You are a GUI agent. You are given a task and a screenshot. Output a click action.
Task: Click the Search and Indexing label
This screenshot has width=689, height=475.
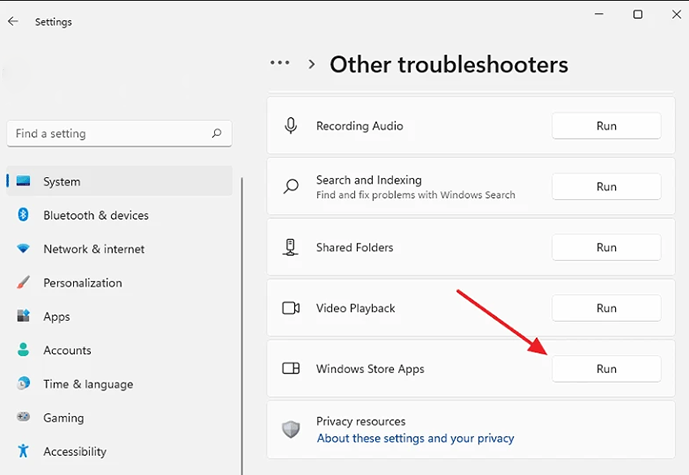tap(369, 180)
